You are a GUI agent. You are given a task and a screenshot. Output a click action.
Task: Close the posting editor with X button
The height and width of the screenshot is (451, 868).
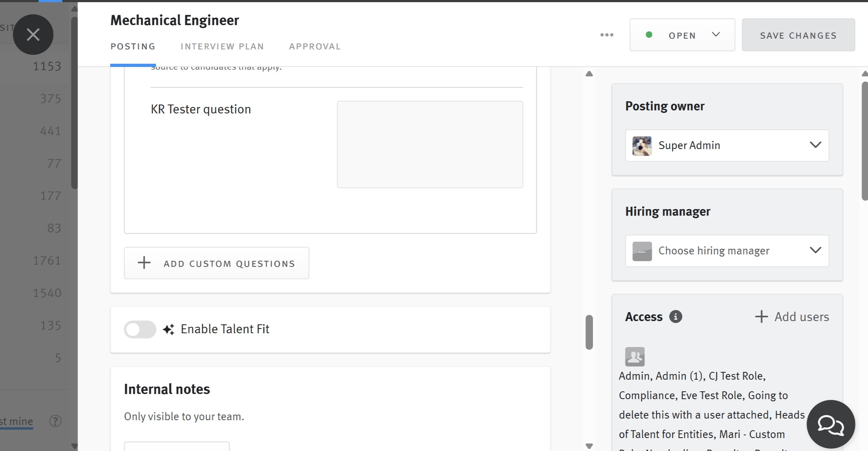(x=33, y=34)
